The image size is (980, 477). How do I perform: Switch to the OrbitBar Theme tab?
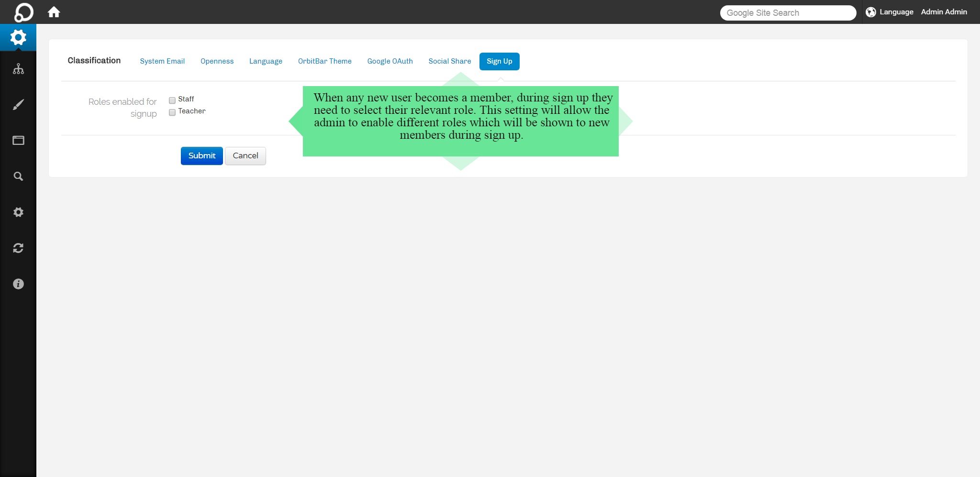[x=324, y=61]
